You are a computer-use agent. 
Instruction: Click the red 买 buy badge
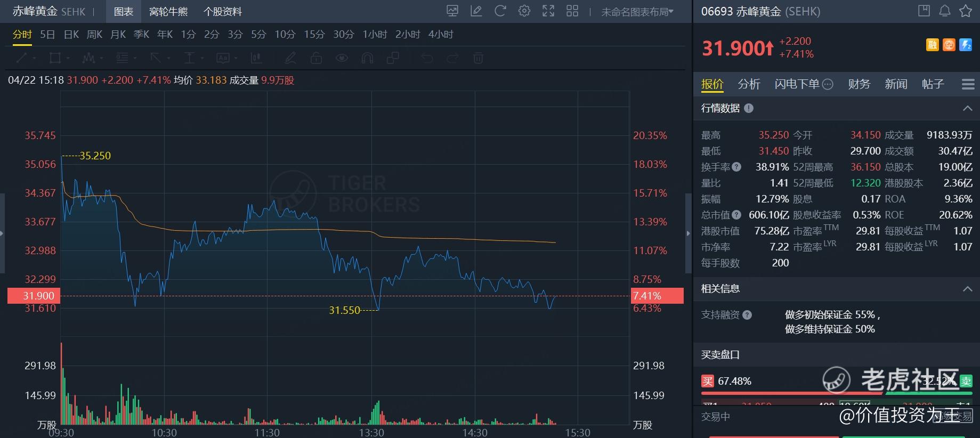tap(707, 381)
